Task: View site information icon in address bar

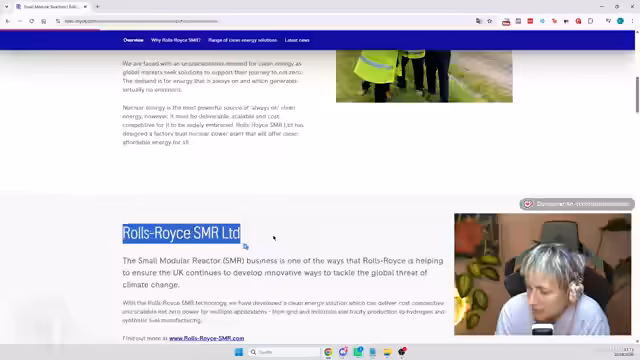Action: tap(58, 21)
